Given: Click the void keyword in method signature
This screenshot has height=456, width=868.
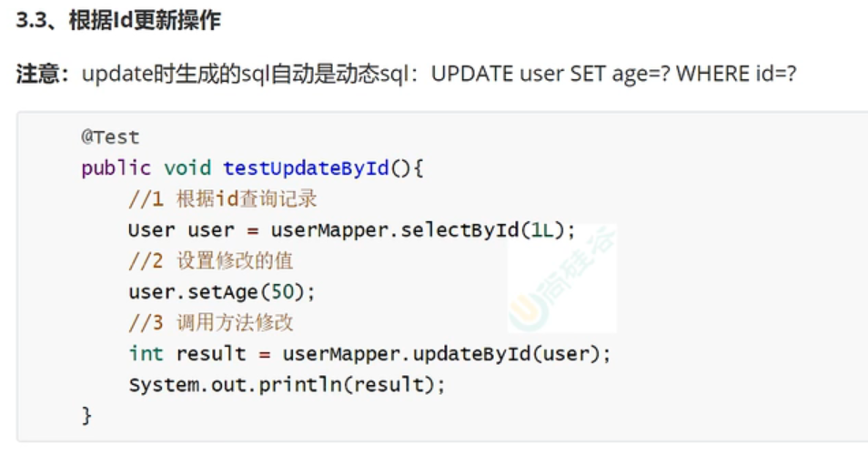Looking at the screenshot, I should tap(187, 167).
